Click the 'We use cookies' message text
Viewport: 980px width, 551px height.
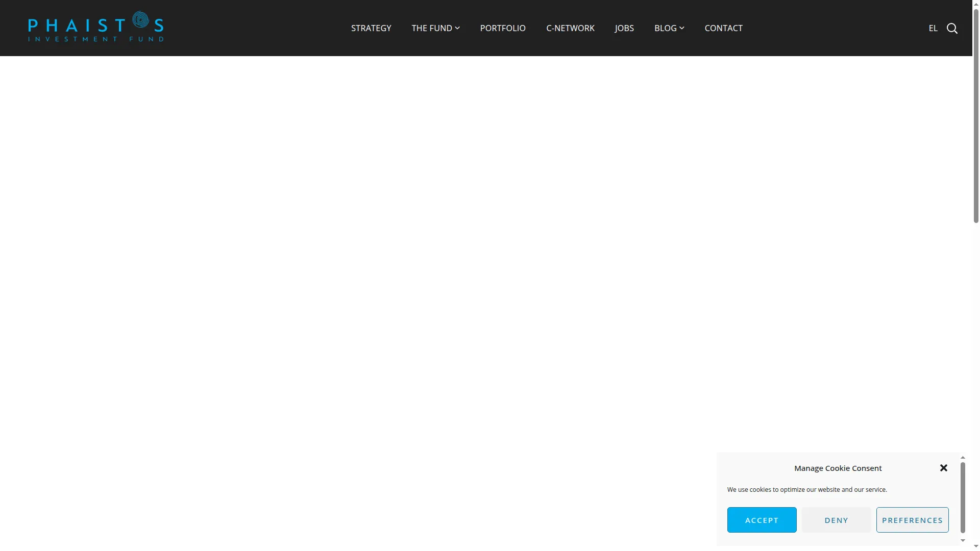[807, 489]
